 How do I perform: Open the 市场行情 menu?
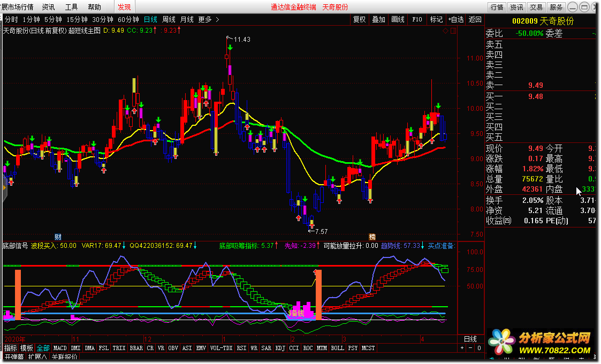pos(18,7)
